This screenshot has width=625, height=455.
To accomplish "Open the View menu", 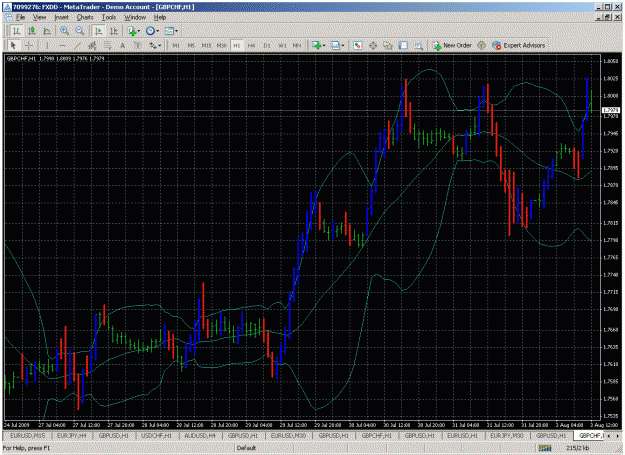I will pyautogui.click(x=39, y=18).
